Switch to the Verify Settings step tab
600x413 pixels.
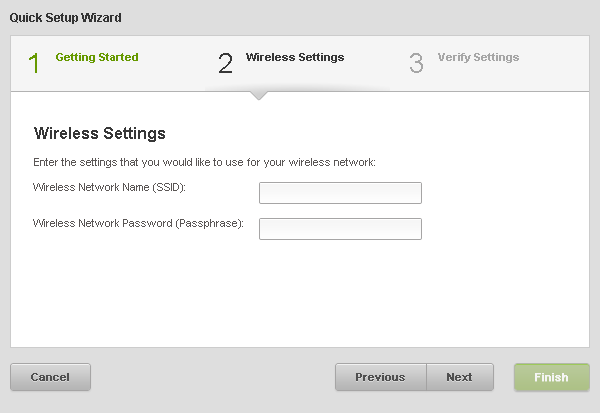478,57
